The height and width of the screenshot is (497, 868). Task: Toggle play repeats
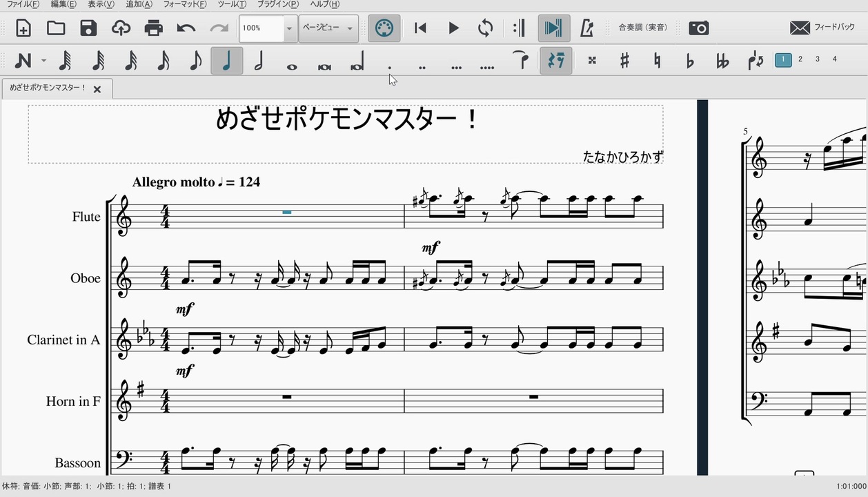tap(520, 28)
